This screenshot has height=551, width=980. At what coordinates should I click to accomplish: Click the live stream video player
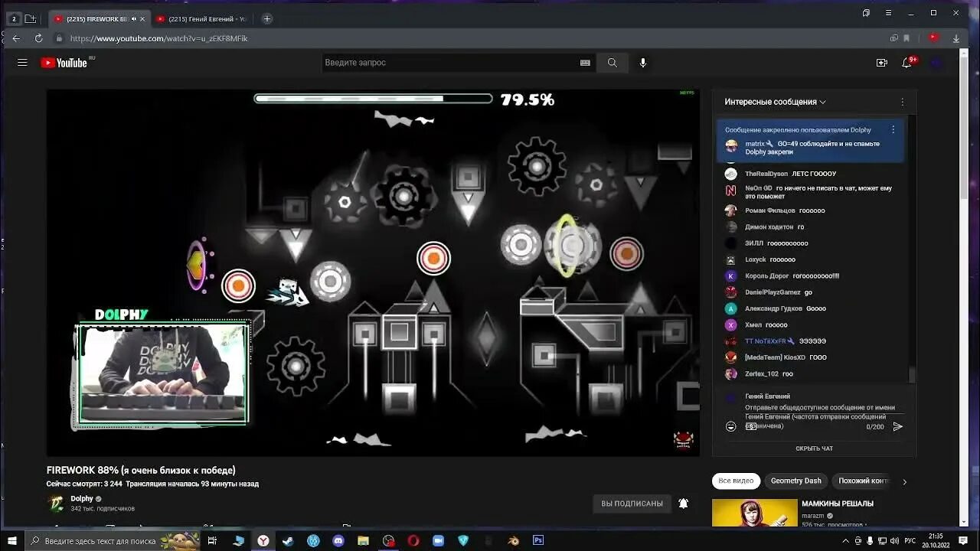tap(373, 273)
